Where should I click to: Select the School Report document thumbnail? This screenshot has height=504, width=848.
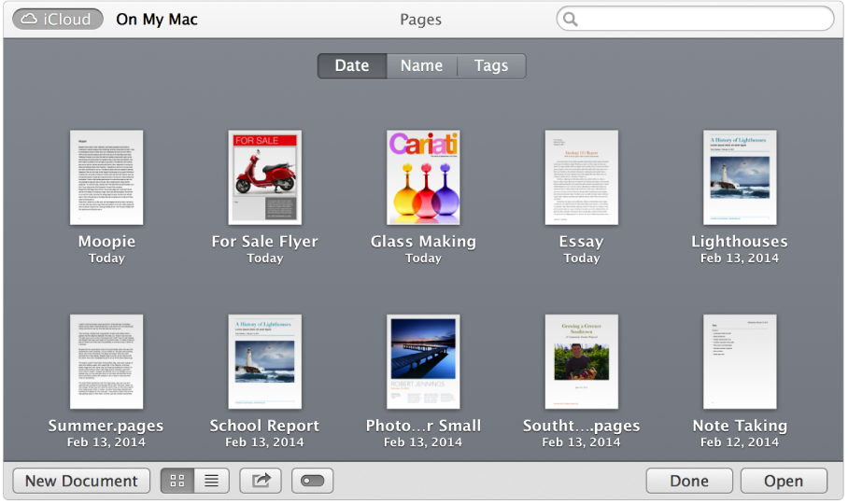(265, 361)
